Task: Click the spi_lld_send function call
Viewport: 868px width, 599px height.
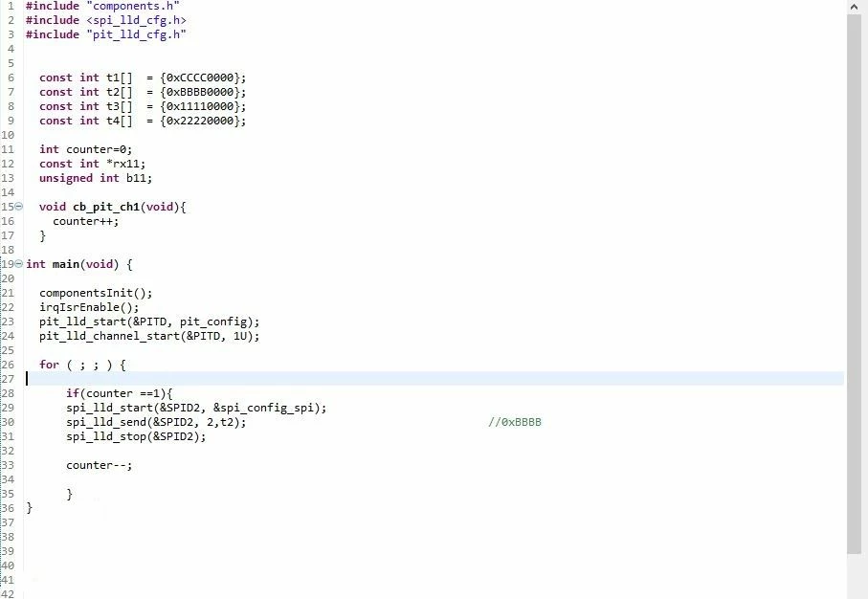Action: [156, 422]
